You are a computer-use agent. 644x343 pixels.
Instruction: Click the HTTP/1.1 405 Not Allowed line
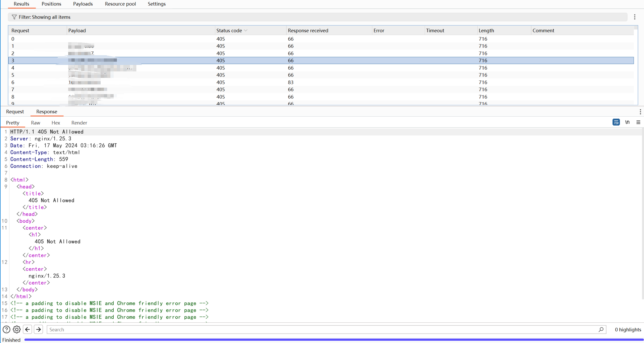[x=47, y=132]
